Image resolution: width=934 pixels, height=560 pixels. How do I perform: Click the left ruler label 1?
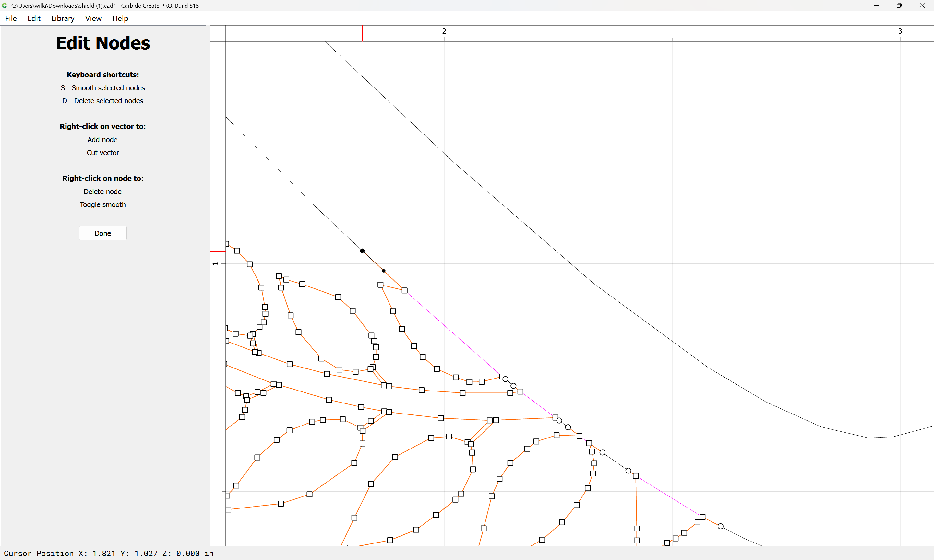(215, 263)
